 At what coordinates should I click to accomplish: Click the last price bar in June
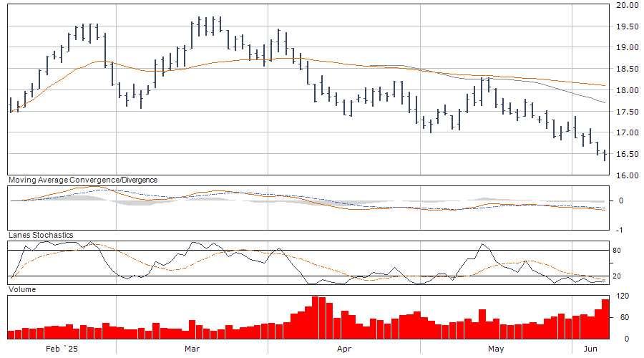(605, 155)
